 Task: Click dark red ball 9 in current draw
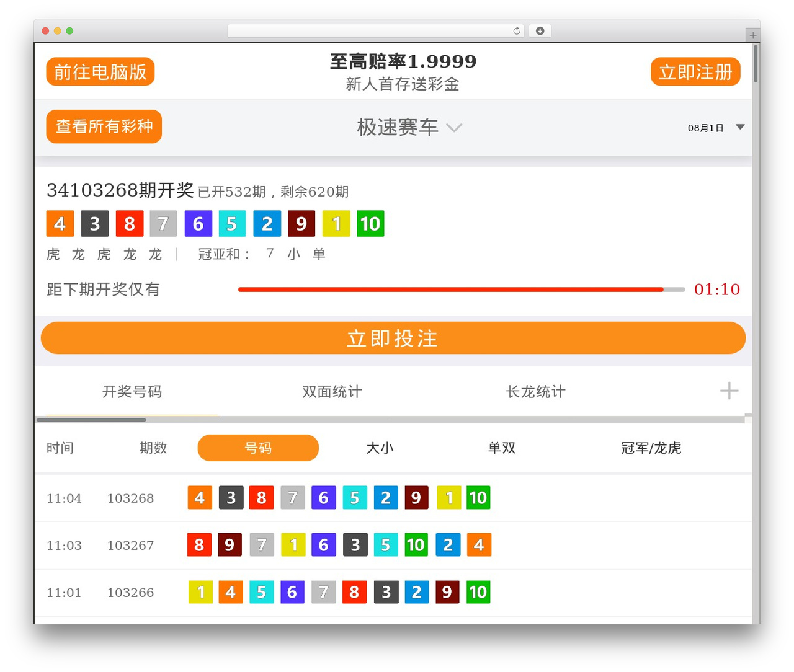click(x=301, y=224)
